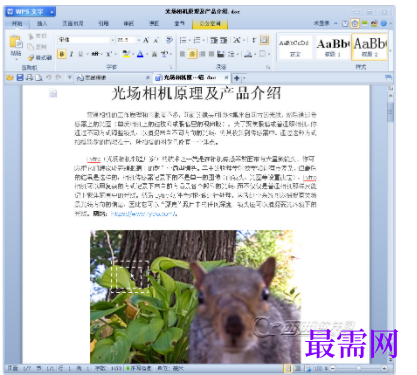Click the zoom in plus button
Viewport: 417px width, 375px height.
384,368
